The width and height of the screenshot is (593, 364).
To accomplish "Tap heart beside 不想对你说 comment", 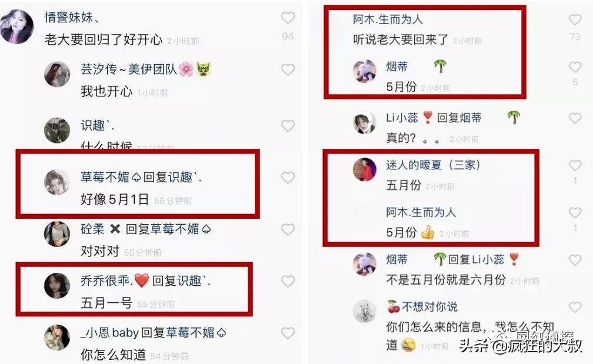I will coord(575,307).
